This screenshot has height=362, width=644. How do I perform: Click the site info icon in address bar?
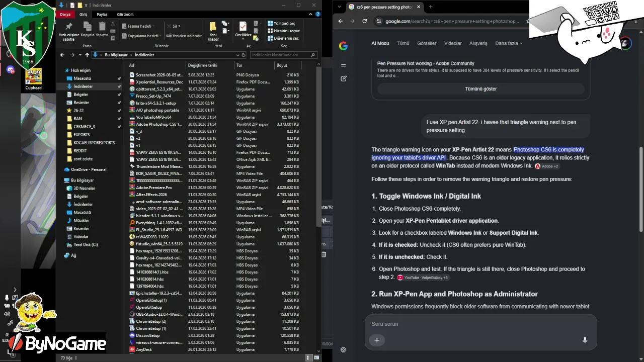pyautogui.click(x=379, y=21)
